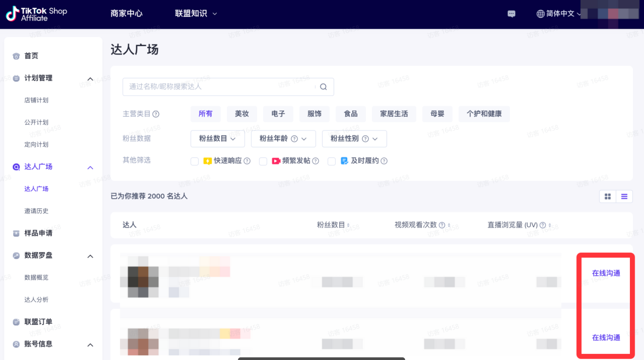This screenshot has height=360, width=644.
Task: Collapse the 计划管理 sidebar section
Action: tap(90, 79)
